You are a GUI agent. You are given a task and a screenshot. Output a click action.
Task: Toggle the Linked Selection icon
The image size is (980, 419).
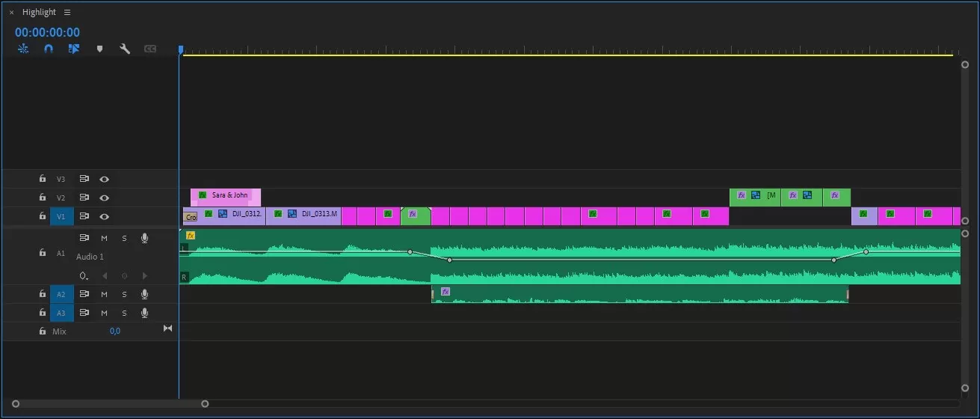click(74, 49)
